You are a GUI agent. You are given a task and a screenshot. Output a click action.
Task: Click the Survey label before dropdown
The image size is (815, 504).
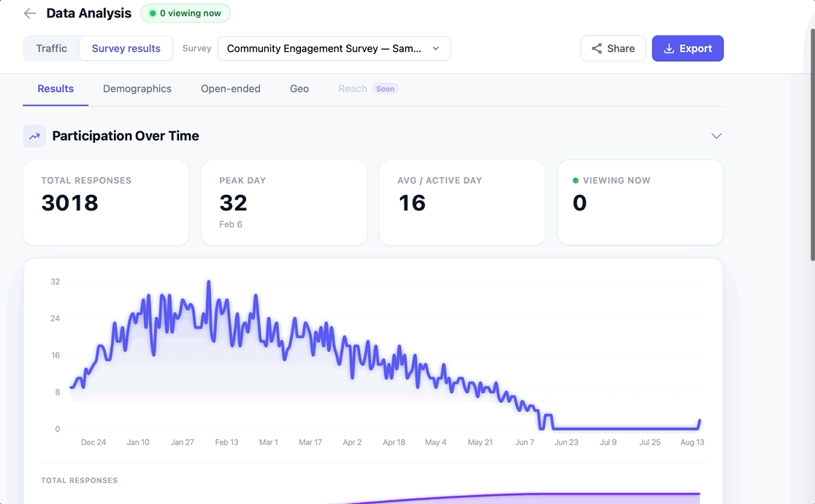click(x=197, y=48)
